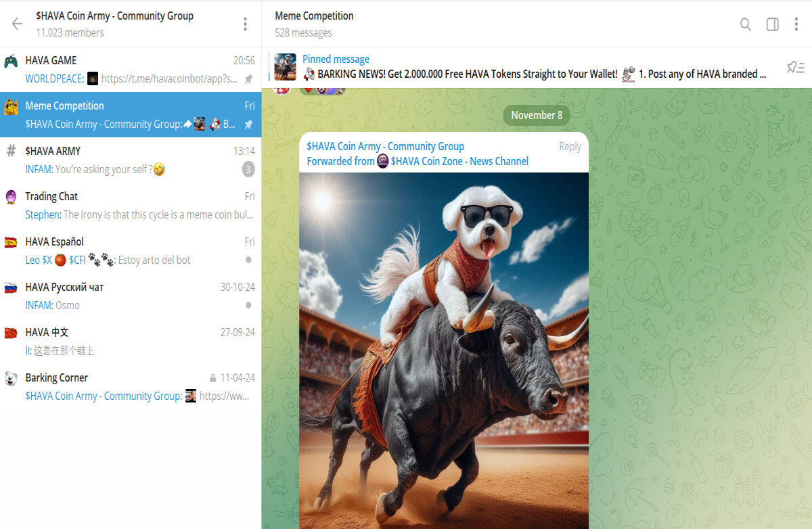Screen dimensions: 812x529
Task: Click the 11-04-24 date
Action: (x=238, y=378)
